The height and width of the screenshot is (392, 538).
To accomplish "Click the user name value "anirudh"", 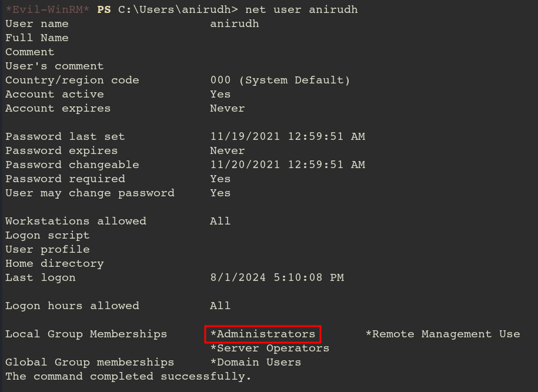I will 235,24.
